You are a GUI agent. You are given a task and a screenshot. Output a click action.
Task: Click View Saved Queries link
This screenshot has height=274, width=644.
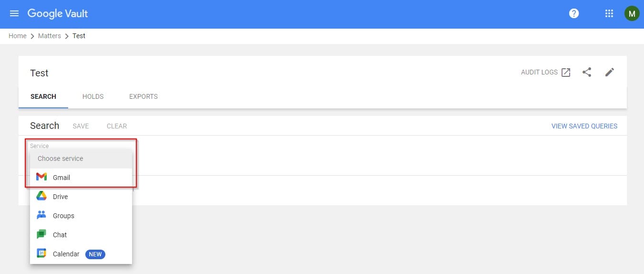coord(584,126)
